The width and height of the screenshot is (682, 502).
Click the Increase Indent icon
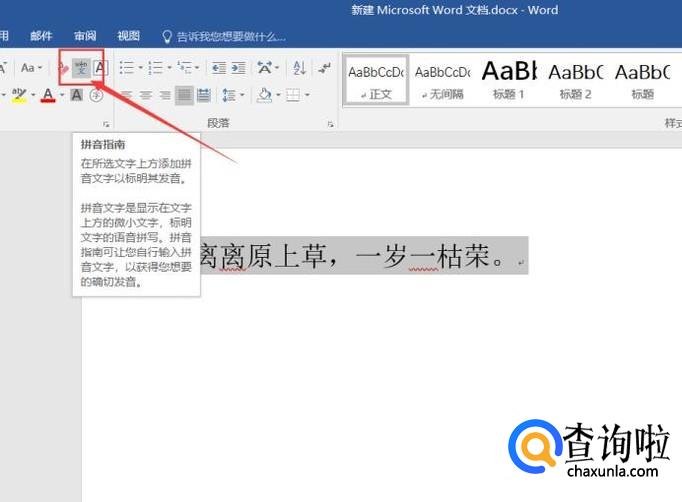point(238,68)
